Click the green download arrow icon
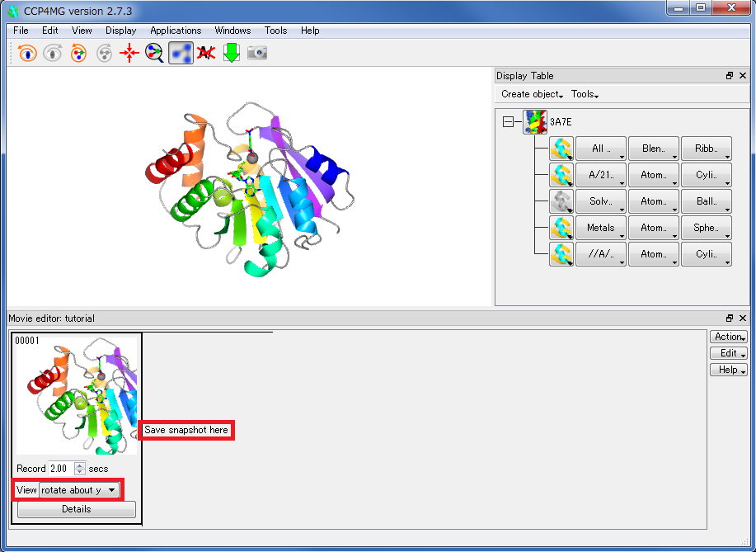This screenshot has height=552, width=756. (x=232, y=53)
